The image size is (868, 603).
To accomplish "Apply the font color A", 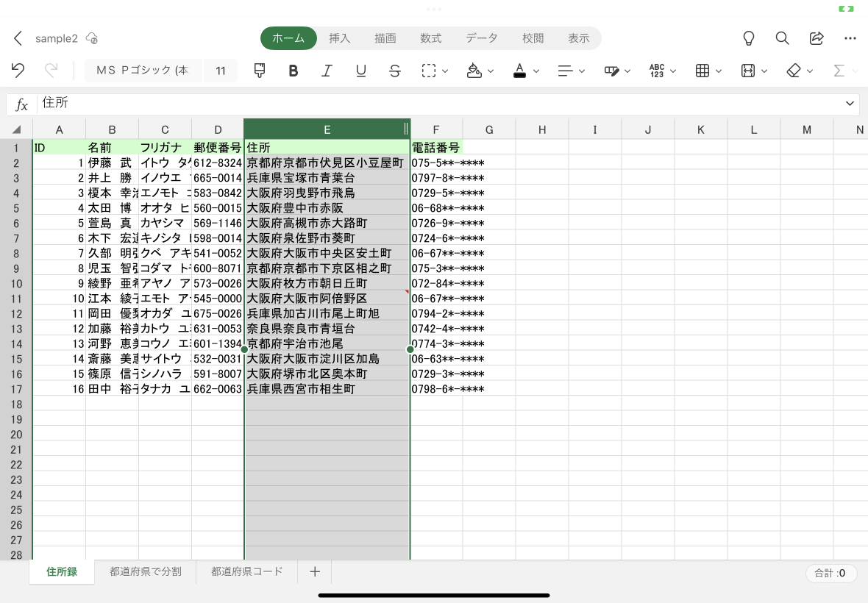I will 519,71.
